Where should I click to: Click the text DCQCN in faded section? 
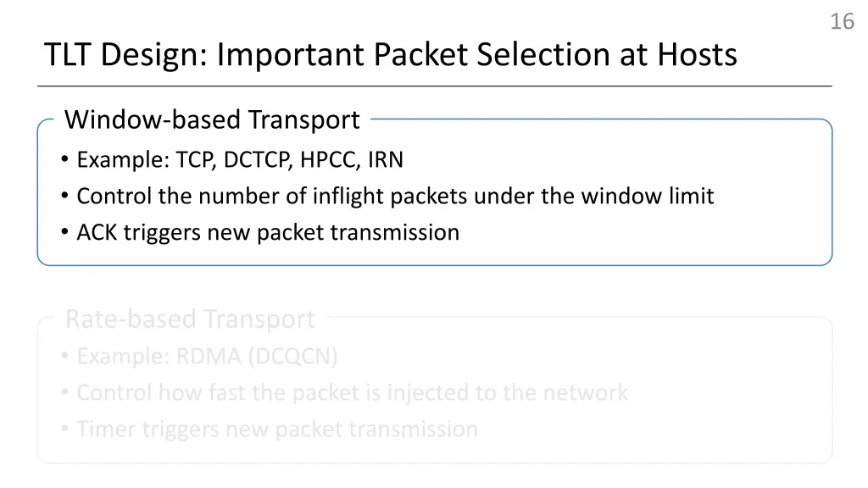click(x=293, y=357)
